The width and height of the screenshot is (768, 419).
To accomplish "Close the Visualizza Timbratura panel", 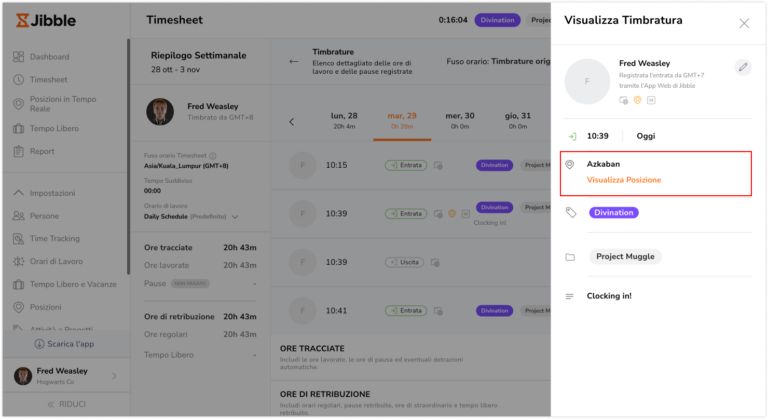I will (744, 23).
